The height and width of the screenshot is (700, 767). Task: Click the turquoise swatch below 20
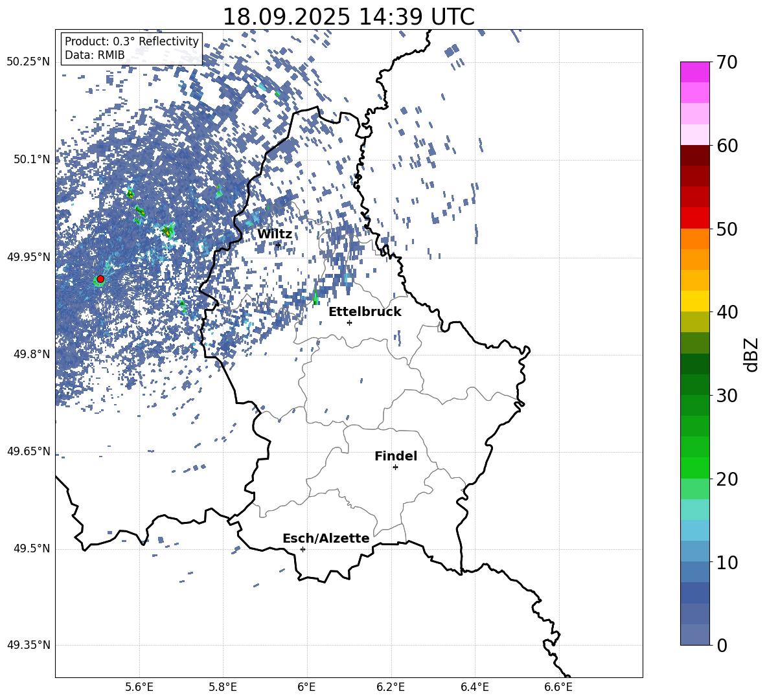point(694,510)
